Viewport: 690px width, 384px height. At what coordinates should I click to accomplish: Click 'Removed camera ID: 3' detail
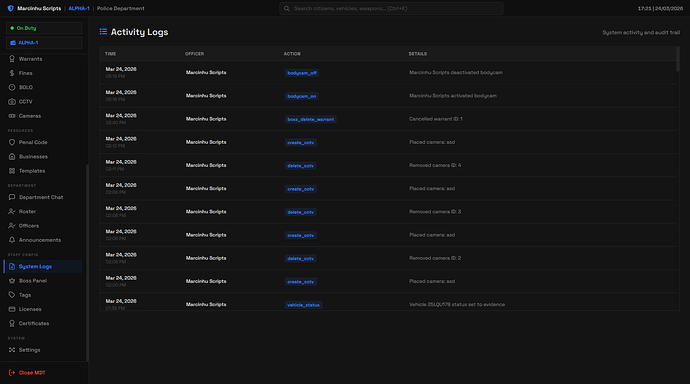(435, 212)
